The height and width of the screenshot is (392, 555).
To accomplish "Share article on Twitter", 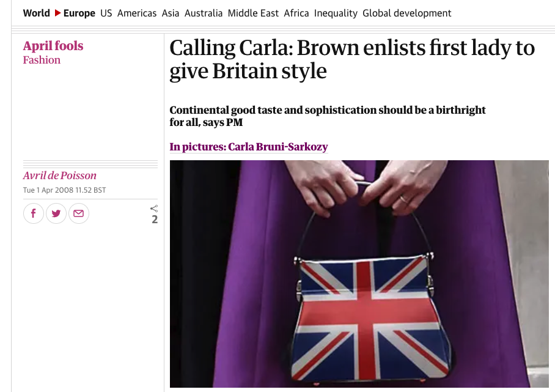I will coord(56,213).
